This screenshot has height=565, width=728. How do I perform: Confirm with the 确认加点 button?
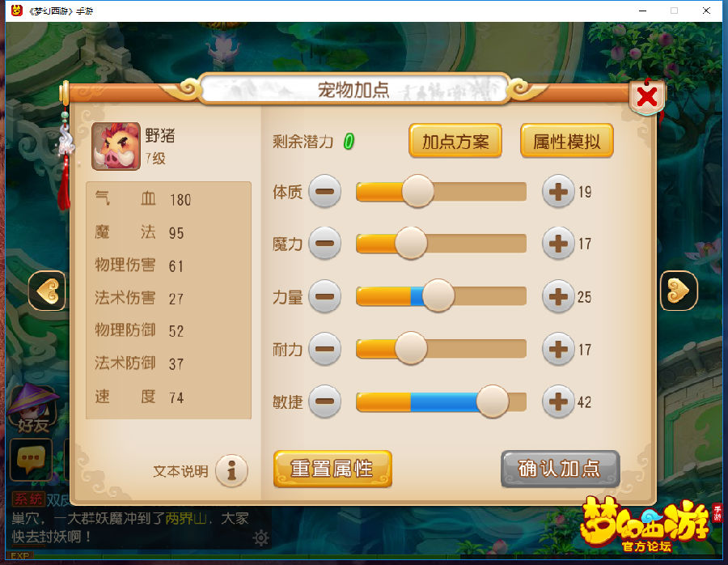click(561, 469)
